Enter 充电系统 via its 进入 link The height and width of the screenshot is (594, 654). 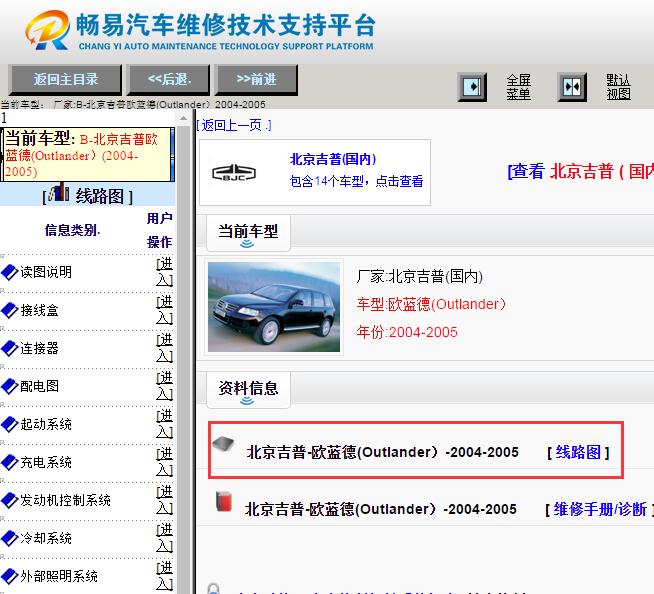(x=165, y=462)
